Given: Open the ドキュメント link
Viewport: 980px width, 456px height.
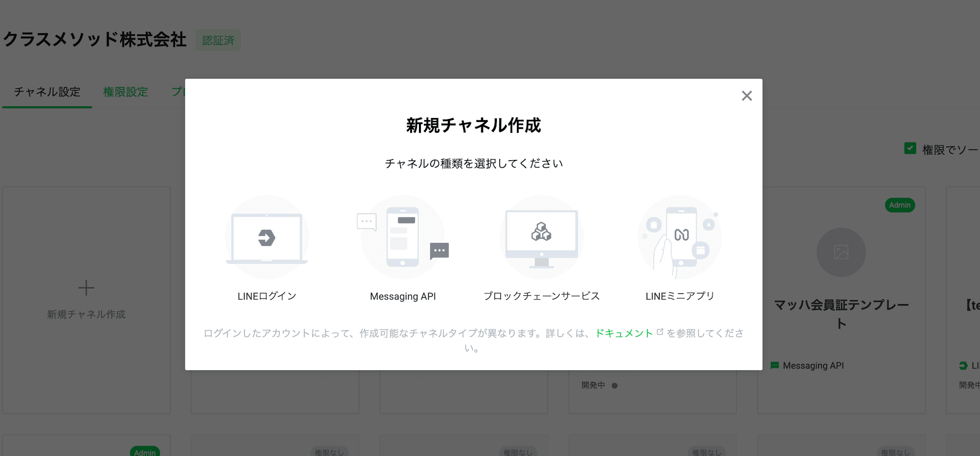Looking at the screenshot, I should click(x=624, y=333).
